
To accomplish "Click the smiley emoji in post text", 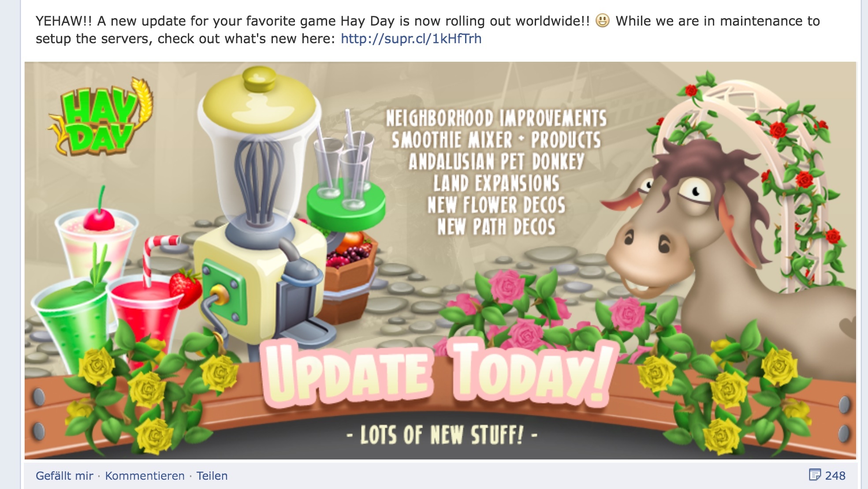I will point(602,21).
